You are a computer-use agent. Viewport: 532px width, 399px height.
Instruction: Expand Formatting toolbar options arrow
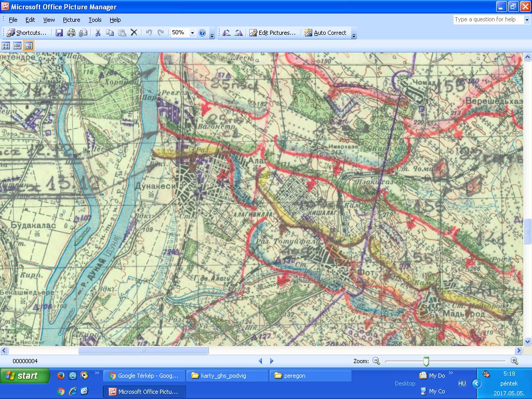[x=354, y=35]
